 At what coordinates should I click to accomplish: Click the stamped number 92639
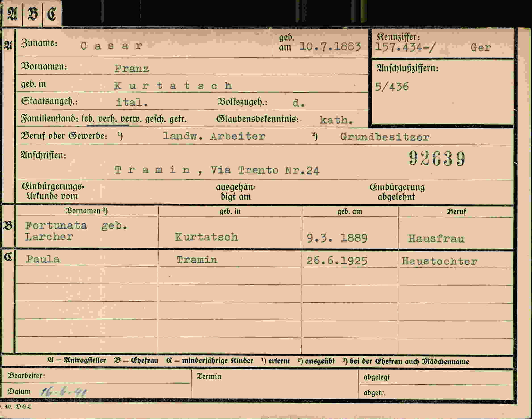coord(437,159)
